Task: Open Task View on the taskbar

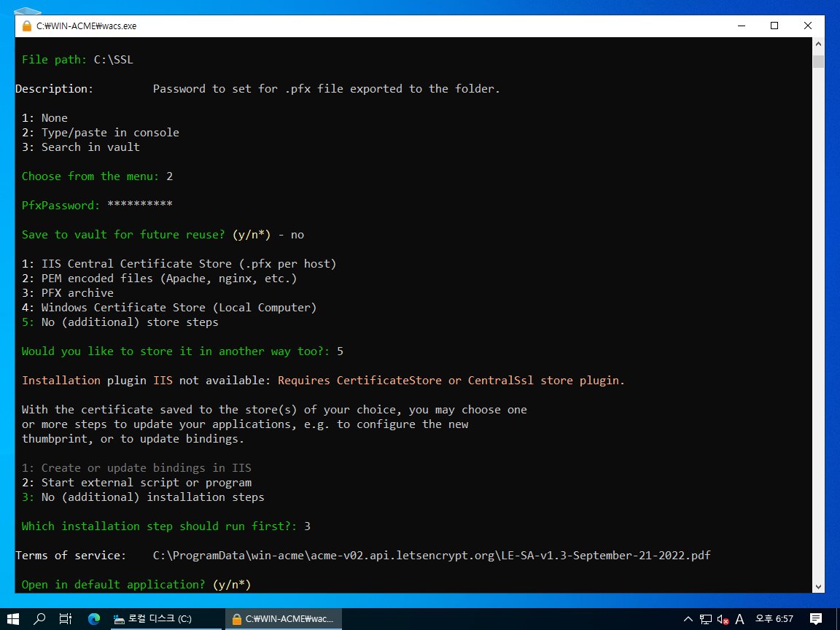Action: coord(66,619)
